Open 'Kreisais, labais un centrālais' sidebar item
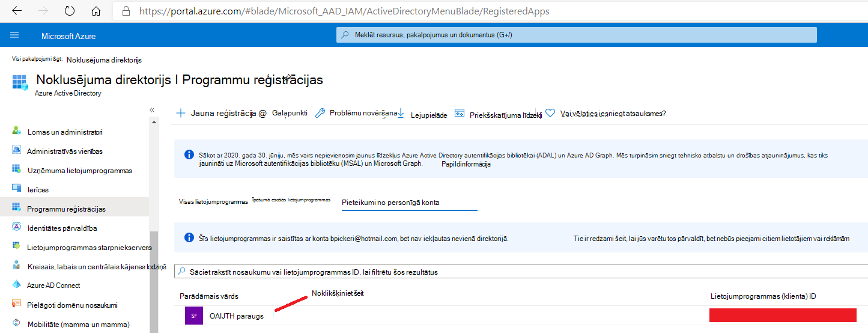 tap(97, 266)
